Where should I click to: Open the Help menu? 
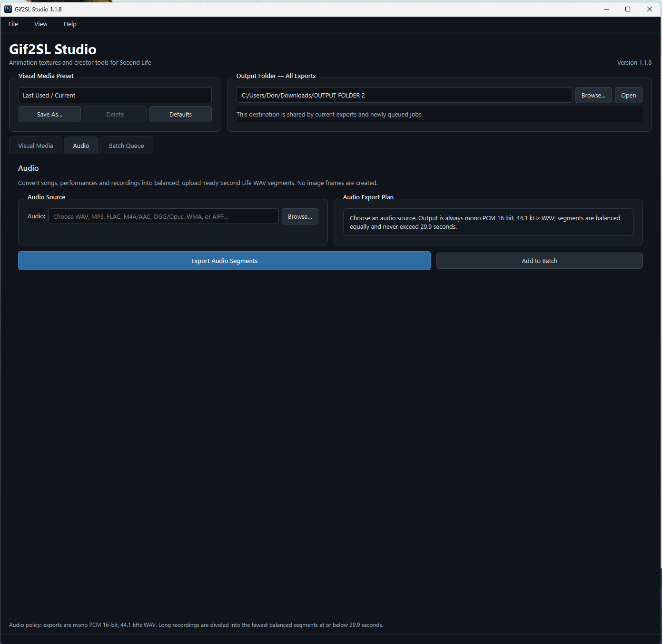click(70, 24)
